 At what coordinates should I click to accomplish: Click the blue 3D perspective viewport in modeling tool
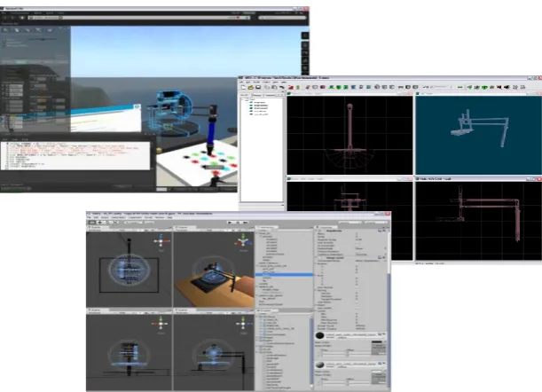[478, 135]
